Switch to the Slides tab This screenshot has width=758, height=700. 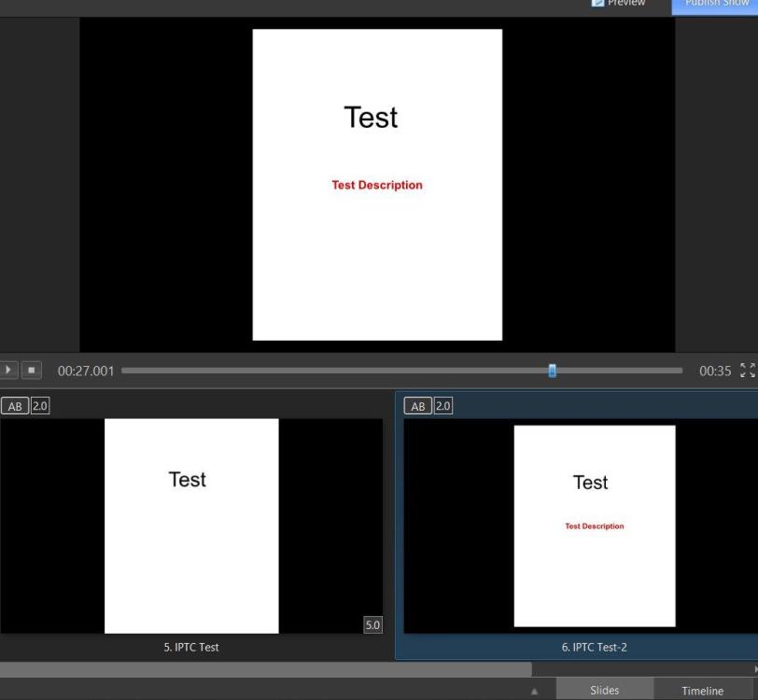(604, 691)
